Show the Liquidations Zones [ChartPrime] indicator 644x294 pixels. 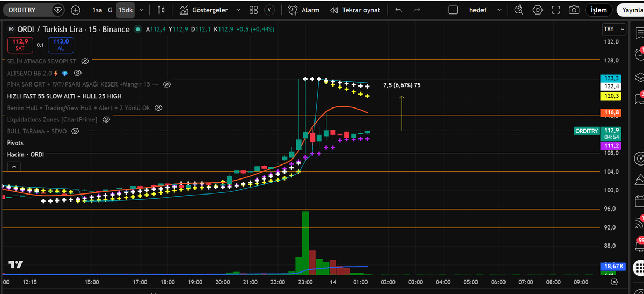[x=106, y=119]
